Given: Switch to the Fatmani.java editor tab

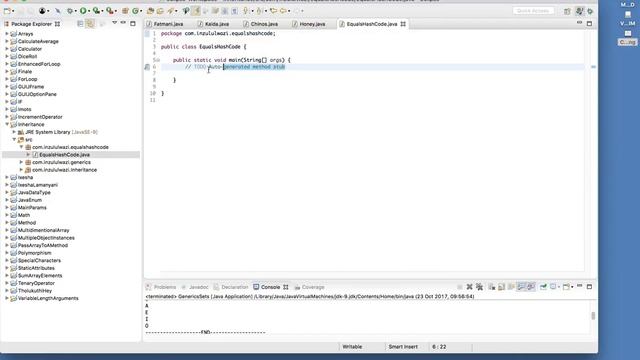Looking at the screenshot, I should click(x=165, y=24).
